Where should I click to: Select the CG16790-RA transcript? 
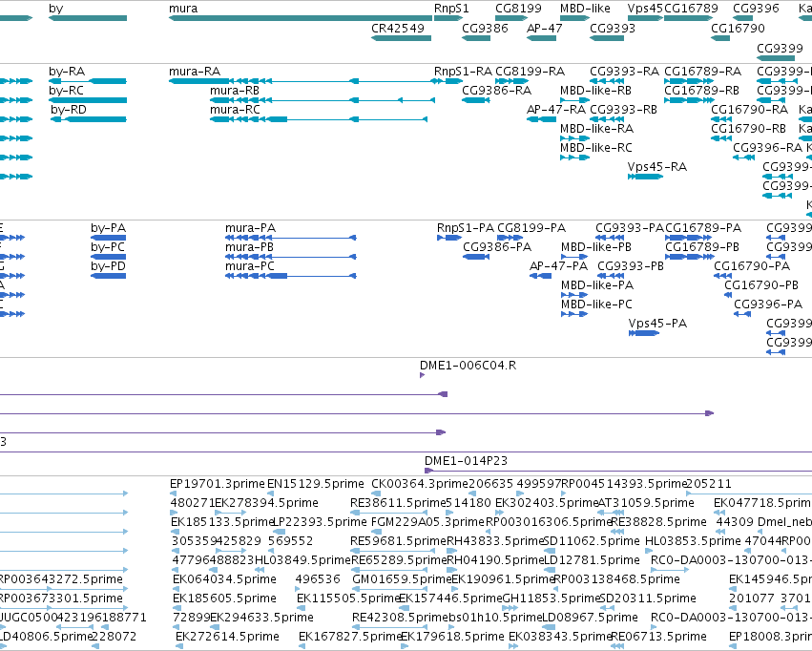tap(721, 119)
